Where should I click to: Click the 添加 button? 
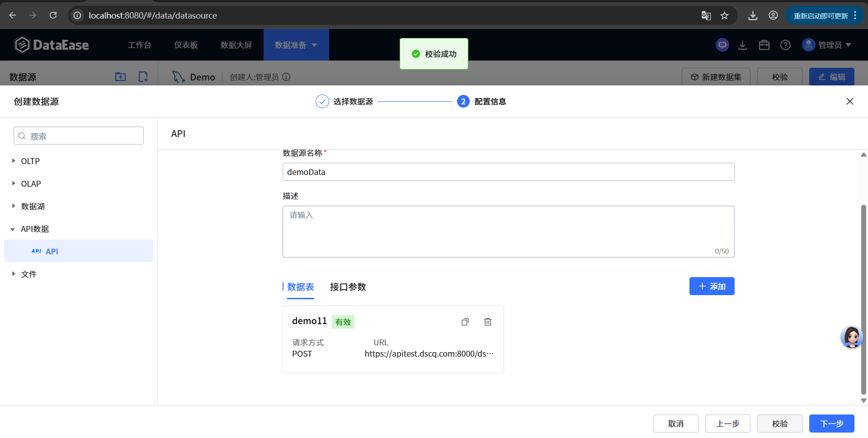pyautogui.click(x=712, y=286)
